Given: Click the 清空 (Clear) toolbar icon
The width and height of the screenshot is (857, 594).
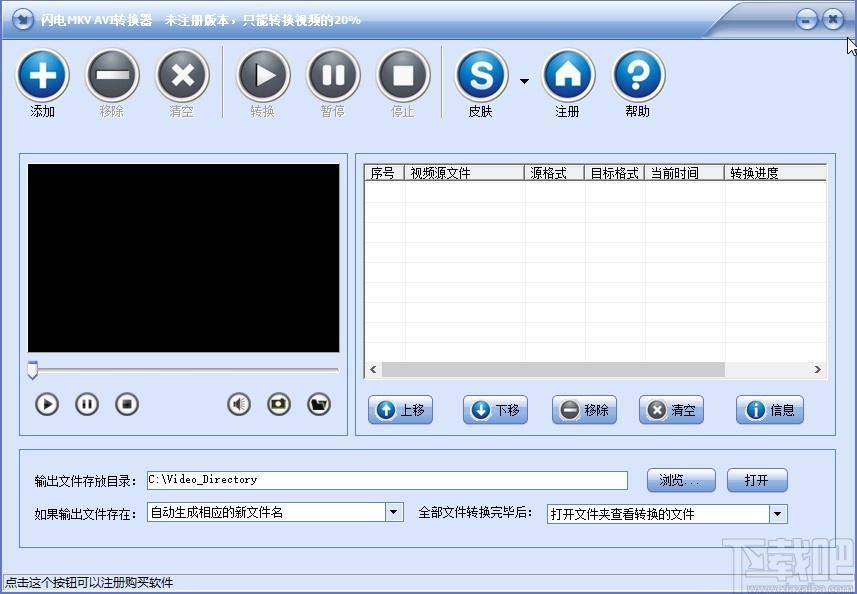Looking at the screenshot, I should (181, 74).
